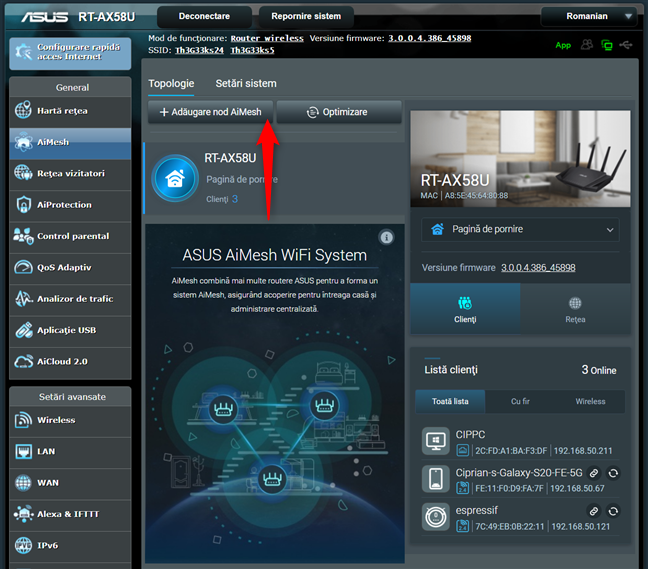Expand the Pagină de pornire location dropdown

pos(520,229)
